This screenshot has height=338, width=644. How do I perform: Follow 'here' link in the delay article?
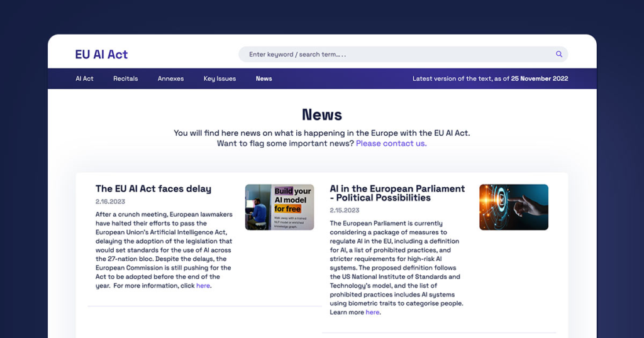click(x=203, y=286)
